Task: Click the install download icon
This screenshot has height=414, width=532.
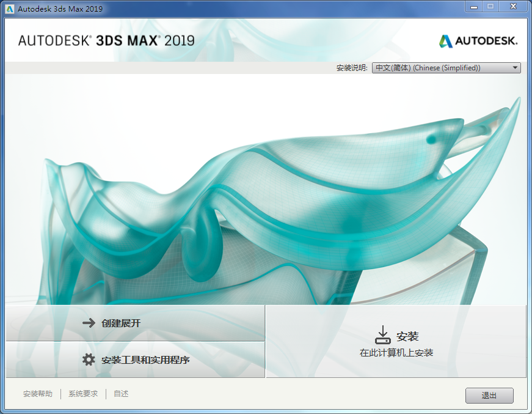Action: pyautogui.click(x=383, y=335)
